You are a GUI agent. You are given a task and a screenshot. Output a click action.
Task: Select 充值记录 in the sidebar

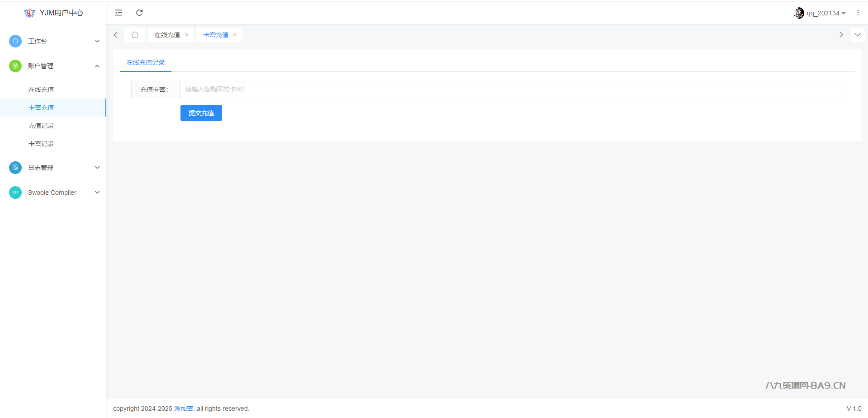tap(41, 126)
